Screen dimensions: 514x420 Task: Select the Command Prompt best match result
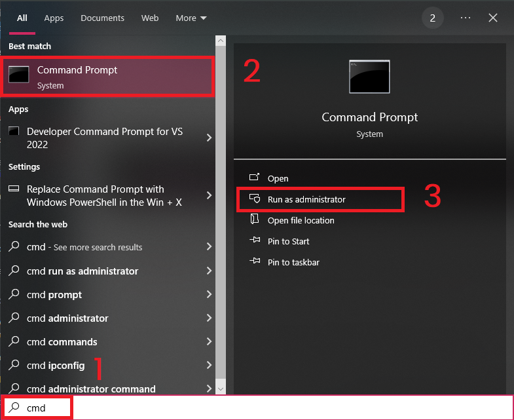[x=109, y=77]
